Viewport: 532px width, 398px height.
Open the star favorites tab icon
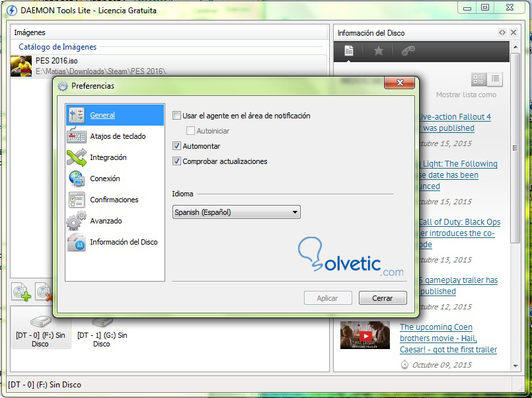click(378, 51)
